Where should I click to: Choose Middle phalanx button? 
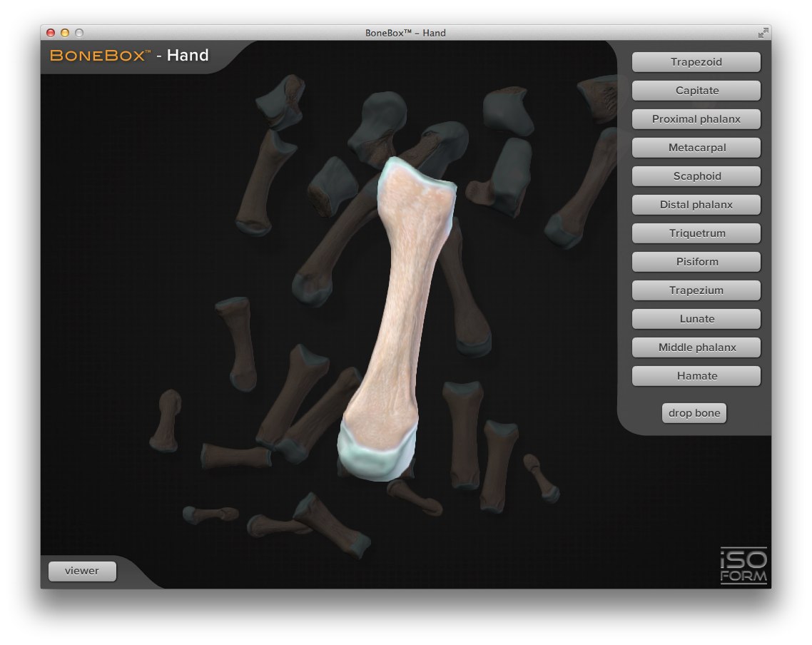point(696,347)
